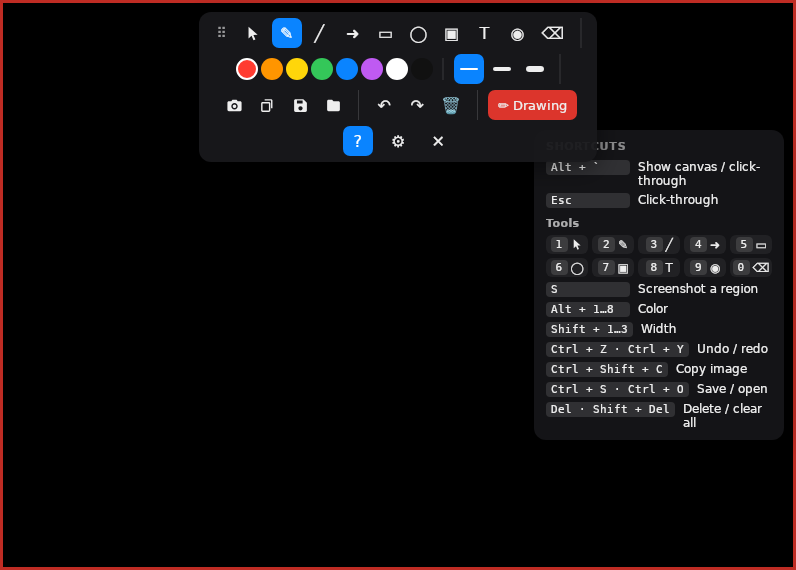Pick the orange color swatch
Image resolution: width=796 pixels, height=570 pixels.
[x=272, y=69]
